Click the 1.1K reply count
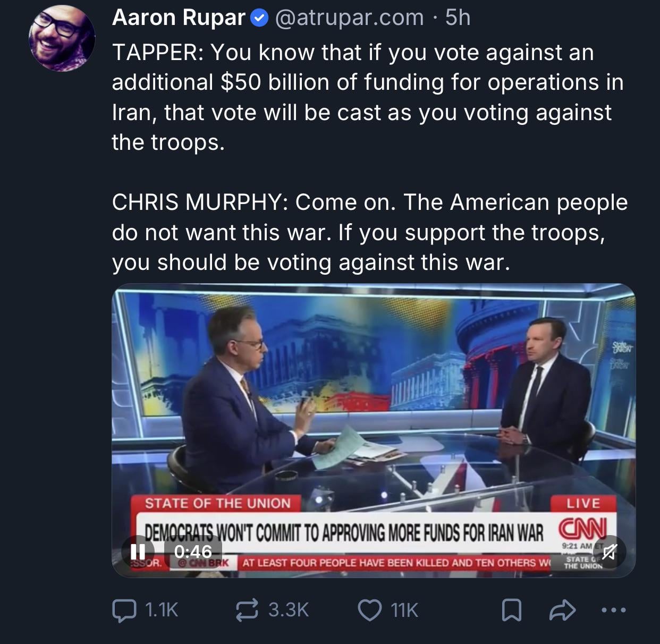Viewport: 660px width, 644px height. [161, 610]
